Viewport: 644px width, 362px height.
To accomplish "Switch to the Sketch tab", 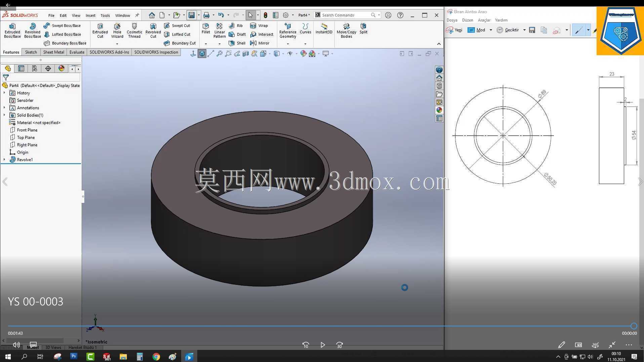I will 31,52.
